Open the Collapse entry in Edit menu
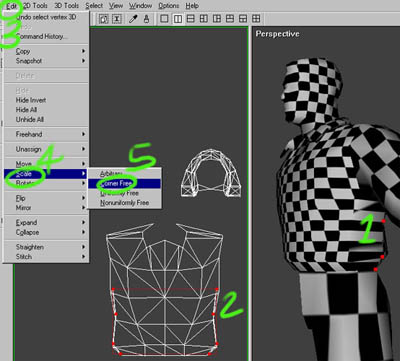The width and height of the screenshot is (400, 361). point(46,232)
